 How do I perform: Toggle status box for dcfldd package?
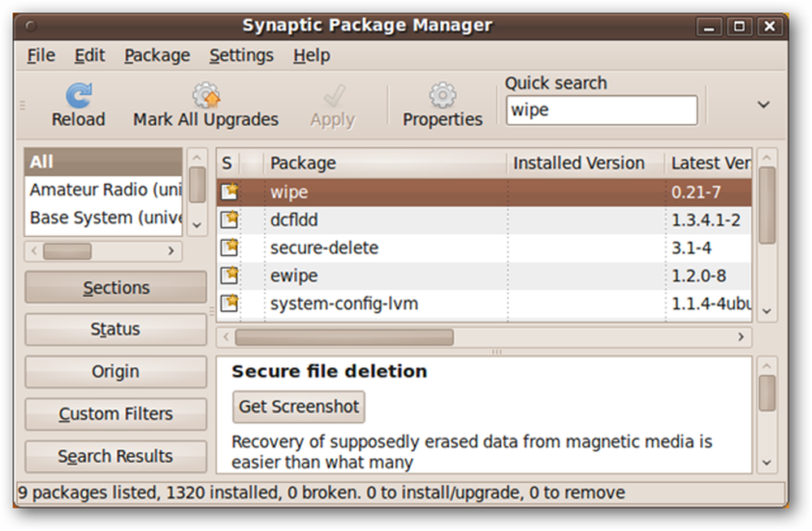point(230,220)
